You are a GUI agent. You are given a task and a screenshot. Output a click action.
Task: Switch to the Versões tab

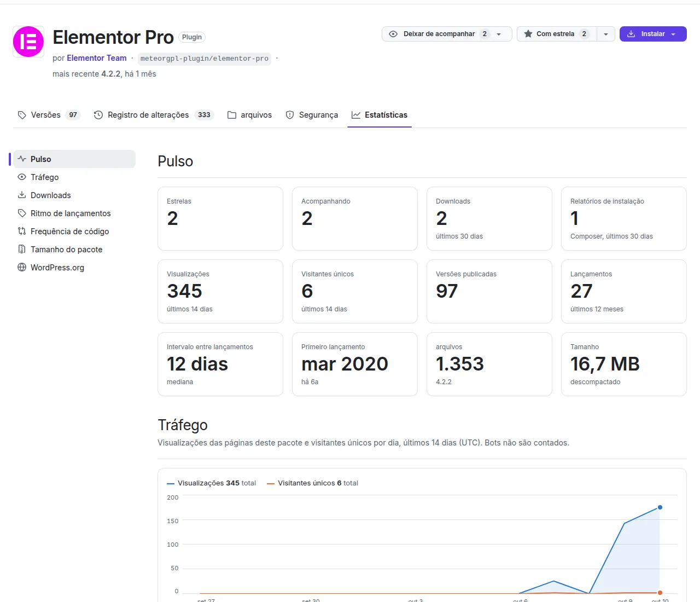(49, 115)
